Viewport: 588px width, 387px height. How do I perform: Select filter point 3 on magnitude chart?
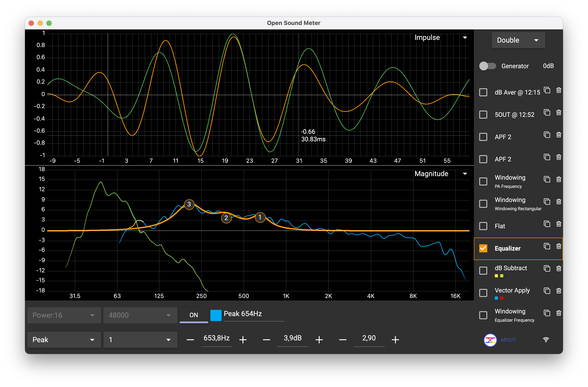point(189,204)
